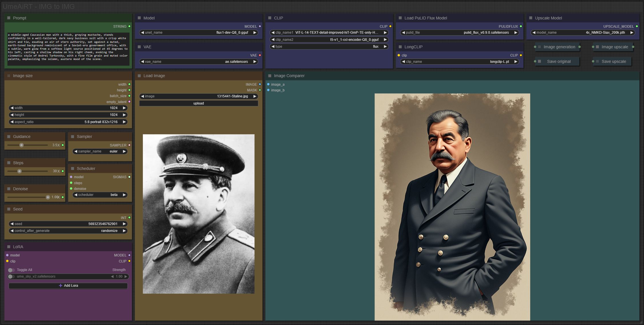The image size is (644, 325).
Task: Click the LoRA node collapse square
Action: coord(9,247)
